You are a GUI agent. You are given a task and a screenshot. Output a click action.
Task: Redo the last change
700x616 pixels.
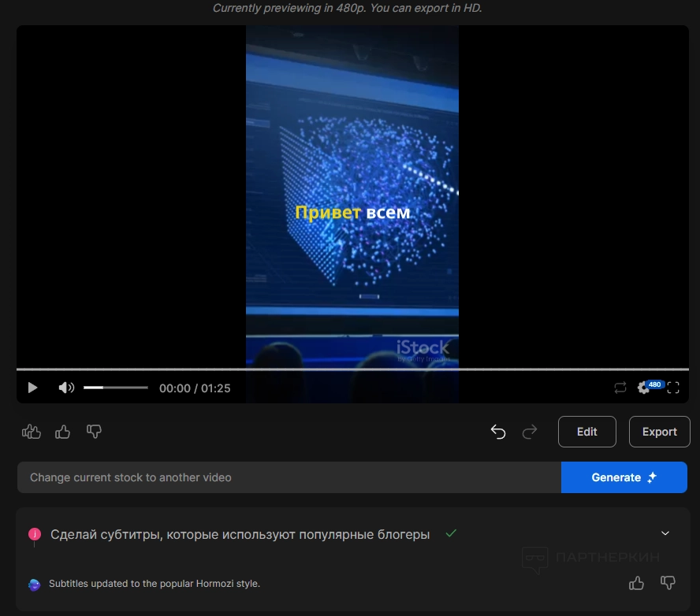tap(530, 432)
